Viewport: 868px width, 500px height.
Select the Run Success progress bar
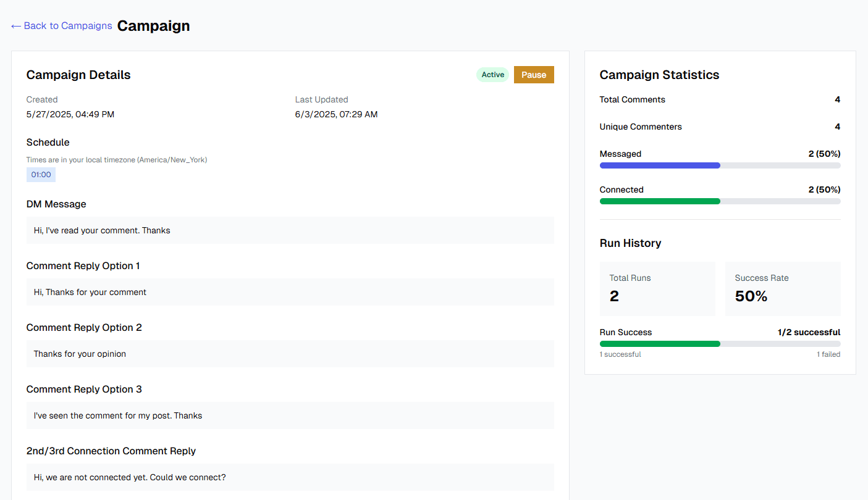pyautogui.click(x=720, y=343)
